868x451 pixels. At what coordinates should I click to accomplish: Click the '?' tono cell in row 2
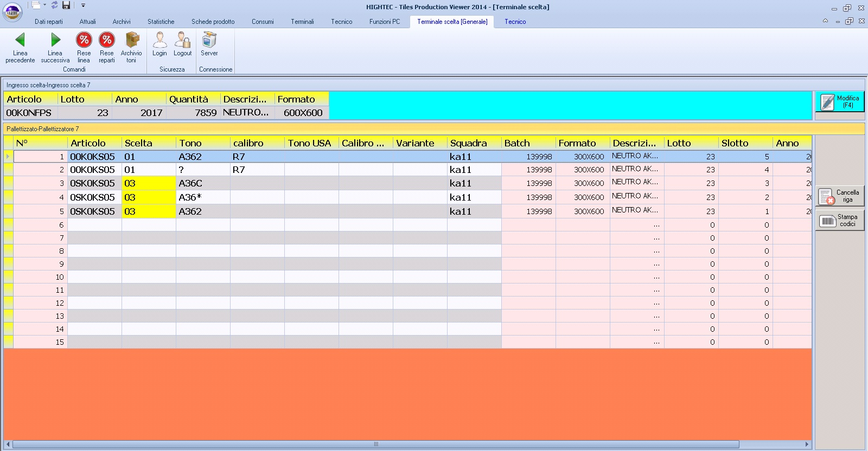click(x=203, y=170)
